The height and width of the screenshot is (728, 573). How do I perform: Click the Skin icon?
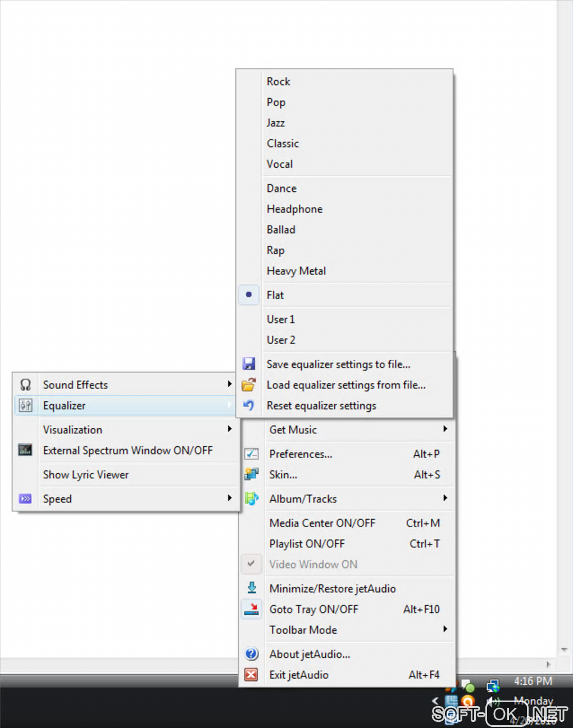[252, 474]
